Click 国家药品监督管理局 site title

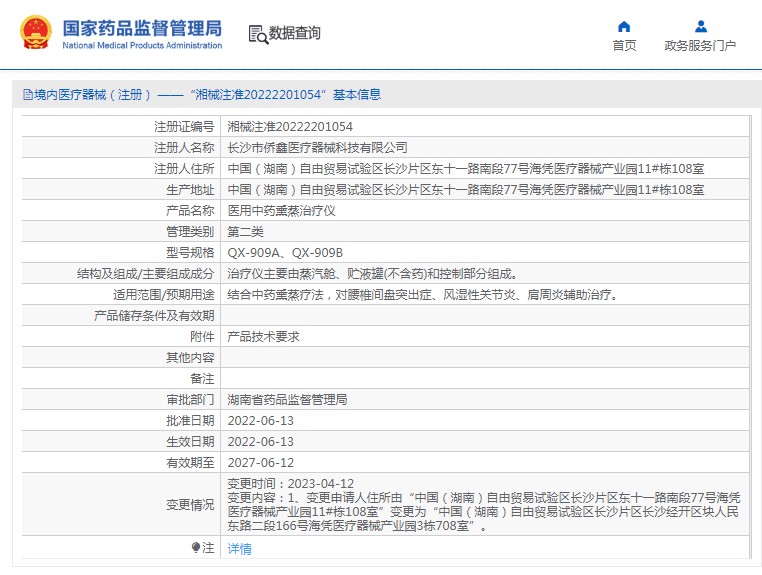(142, 28)
